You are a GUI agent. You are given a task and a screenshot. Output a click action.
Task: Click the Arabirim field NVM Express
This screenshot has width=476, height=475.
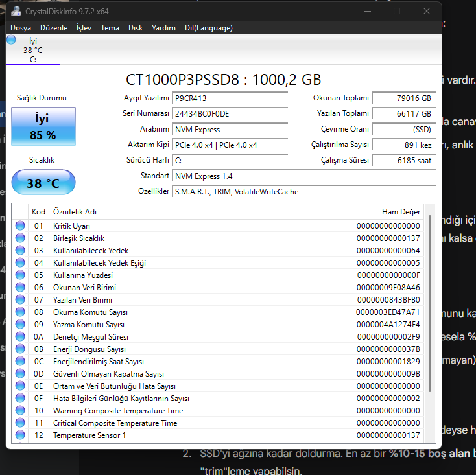[x=230, y=130]
